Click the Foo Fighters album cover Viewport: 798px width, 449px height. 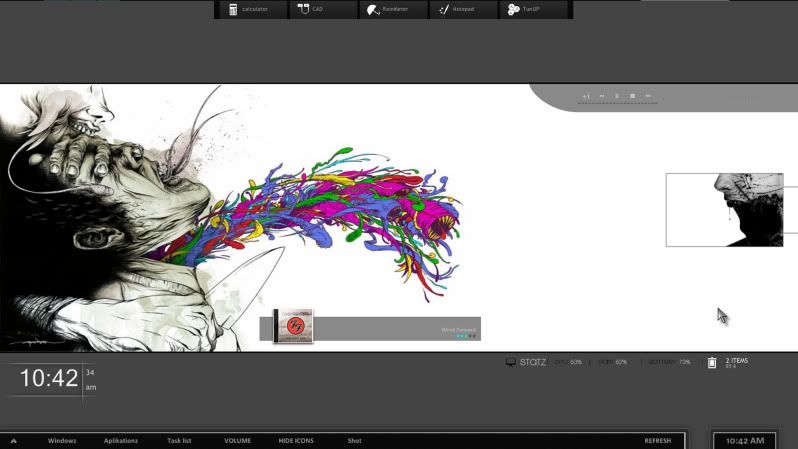pos(293,326)
